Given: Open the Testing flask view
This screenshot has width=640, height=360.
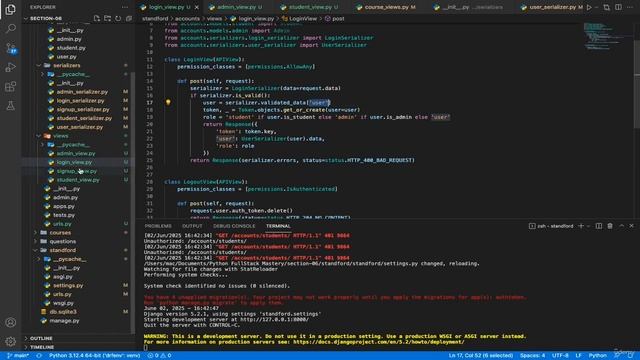Looking at the screenshot, I should (x=11, y=106).
